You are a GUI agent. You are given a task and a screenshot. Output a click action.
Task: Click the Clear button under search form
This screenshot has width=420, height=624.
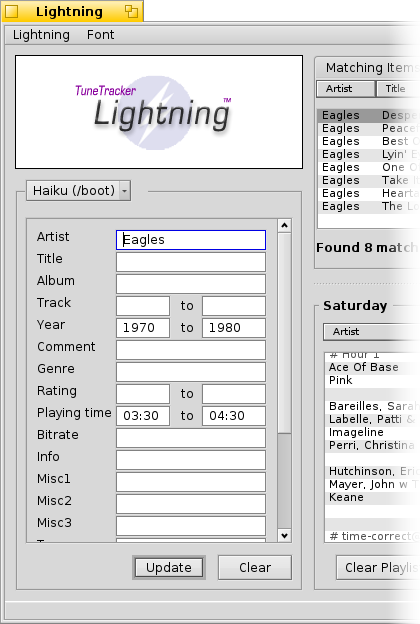[x=255, y=567]
